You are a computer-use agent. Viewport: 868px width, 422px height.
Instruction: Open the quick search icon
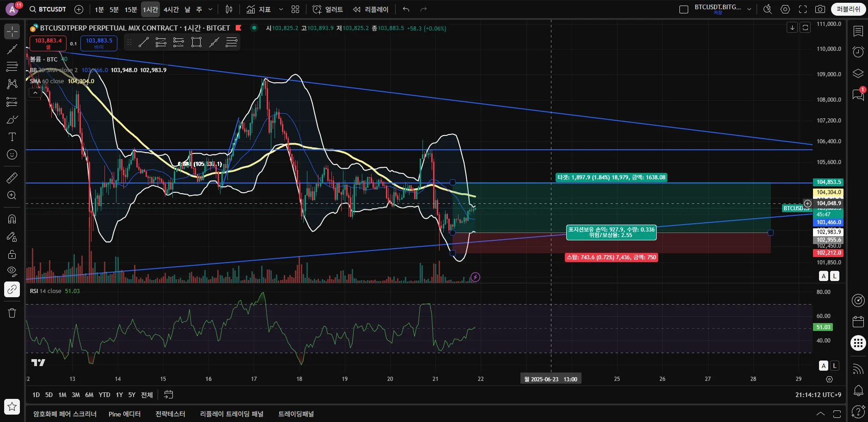[x=768, y=9]
